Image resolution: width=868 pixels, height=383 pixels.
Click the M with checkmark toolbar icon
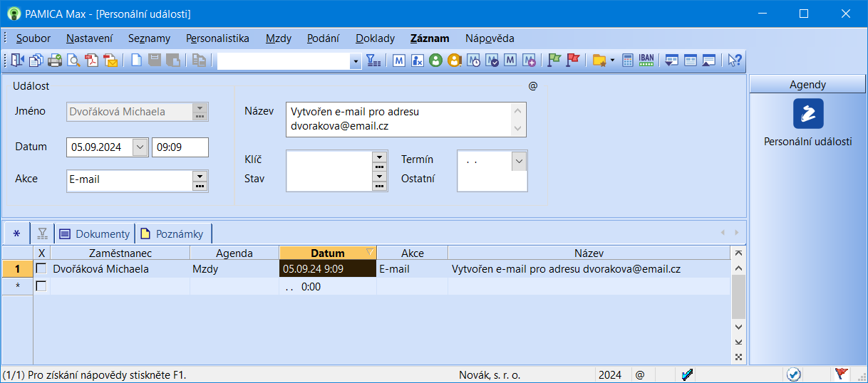coord(492,61)
